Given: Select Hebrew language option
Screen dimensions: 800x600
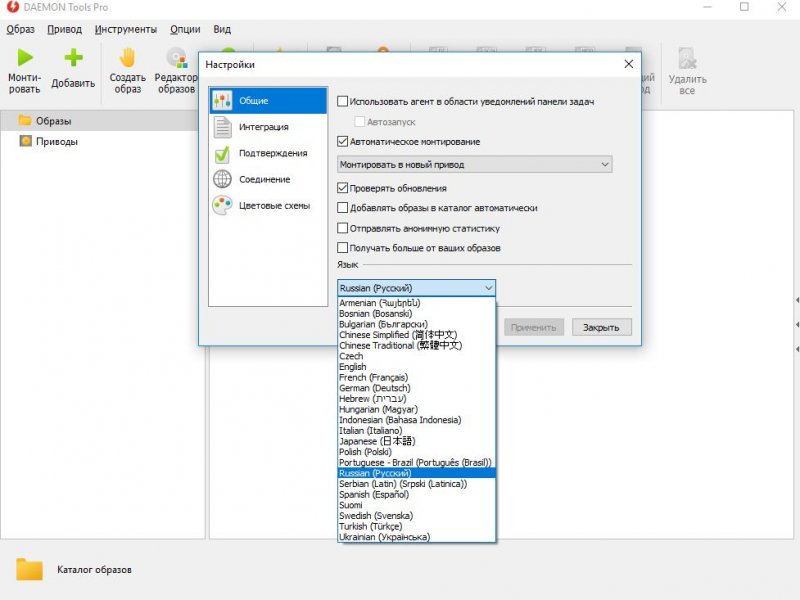Looking at the screenshot, I should tap(416, 399).
